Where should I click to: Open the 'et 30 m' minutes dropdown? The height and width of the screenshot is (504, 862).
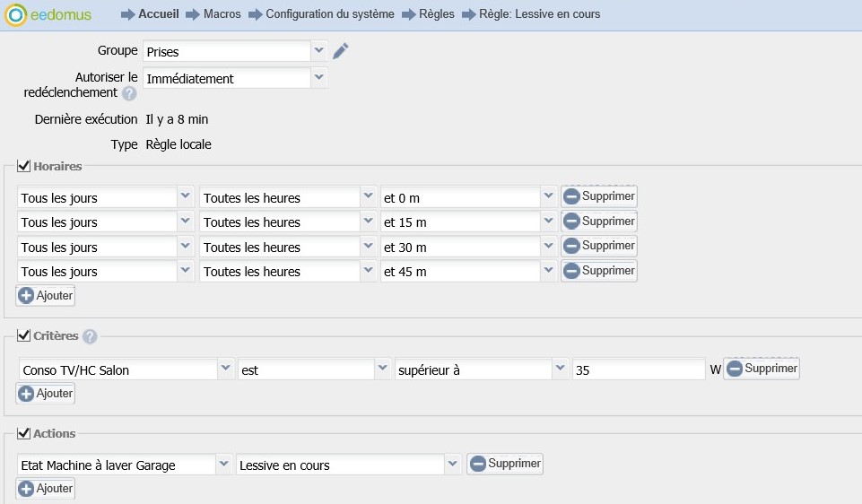click(547, 247)
